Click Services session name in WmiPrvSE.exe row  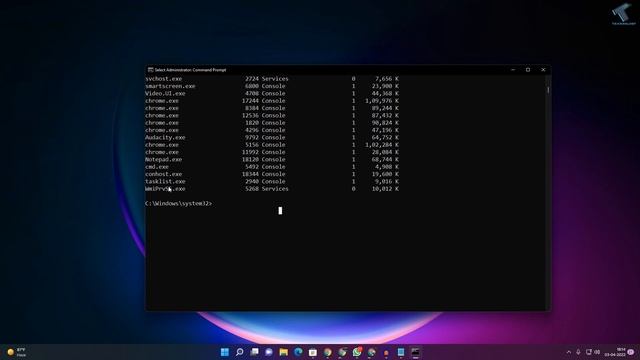[275, 189]
